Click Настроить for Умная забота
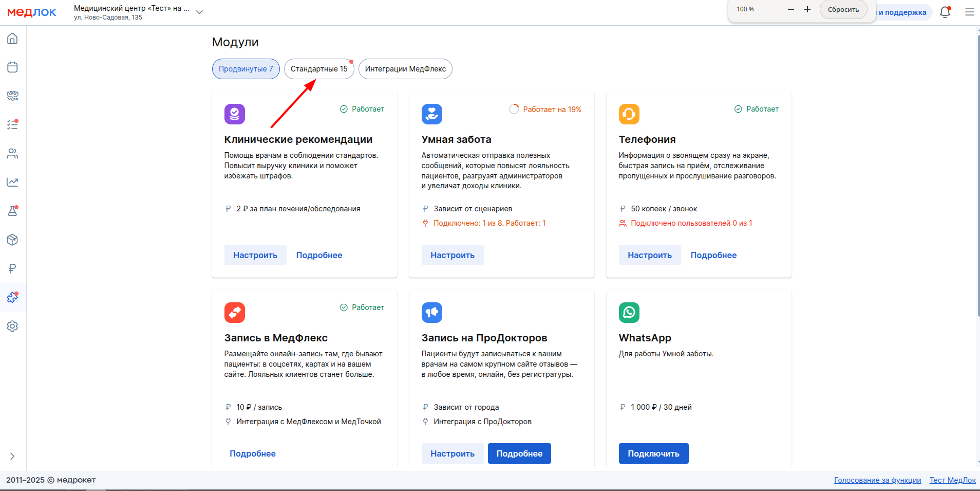The image size is (980, 491). pos(453,255)
